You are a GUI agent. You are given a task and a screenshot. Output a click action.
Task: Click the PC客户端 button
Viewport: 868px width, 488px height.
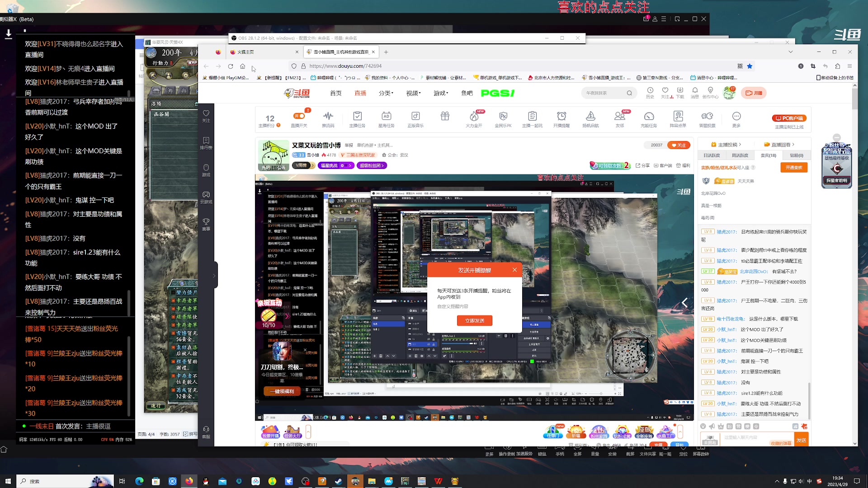pyautogui.click(x=789, y=118)
